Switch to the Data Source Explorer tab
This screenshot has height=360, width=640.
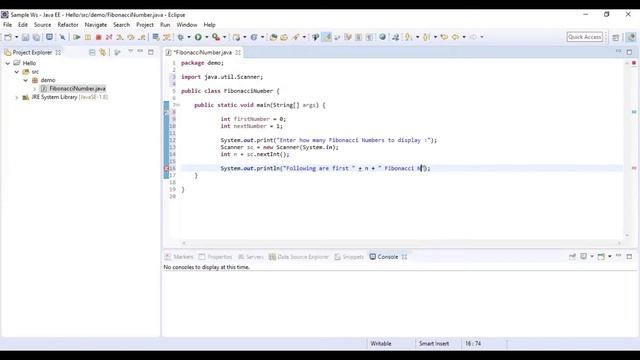point(299,257)
